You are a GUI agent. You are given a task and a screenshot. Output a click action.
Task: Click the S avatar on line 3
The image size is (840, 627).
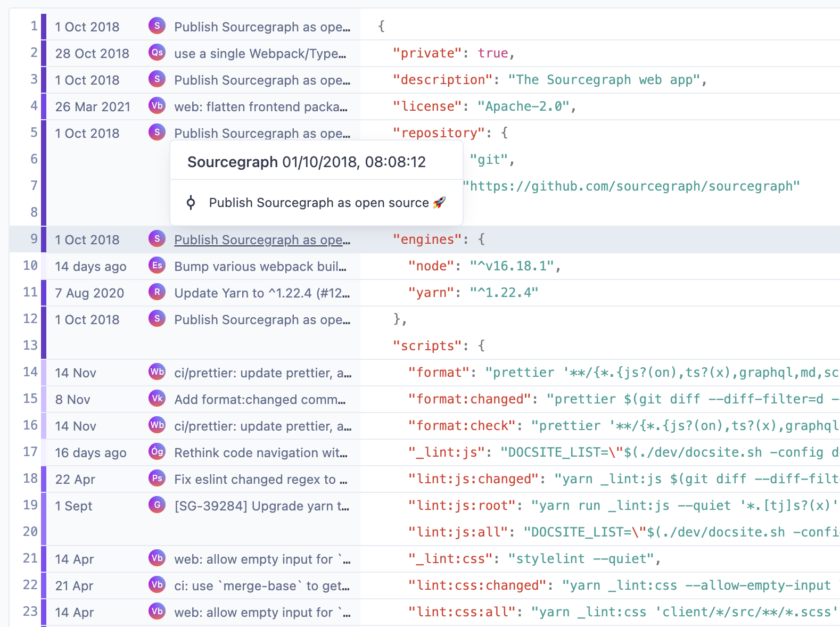click(x=157, y=79)
